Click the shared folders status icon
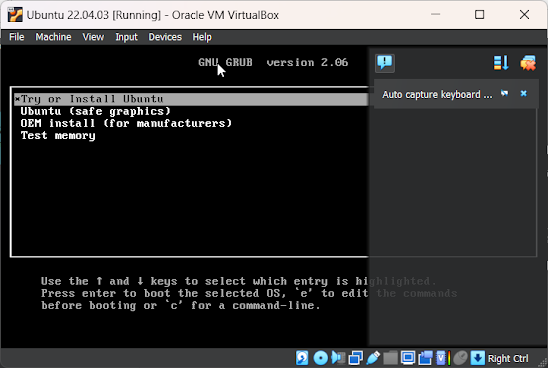Screen dimensions: 548x368 [390, 358]
